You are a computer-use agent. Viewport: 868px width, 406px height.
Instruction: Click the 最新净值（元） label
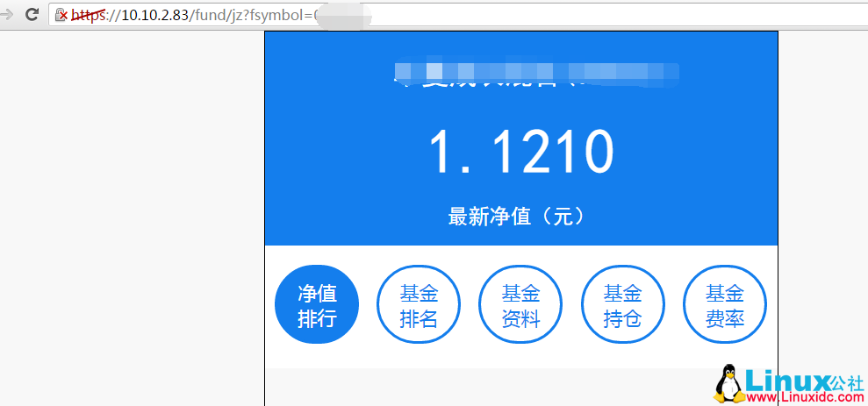coord(516,216)
